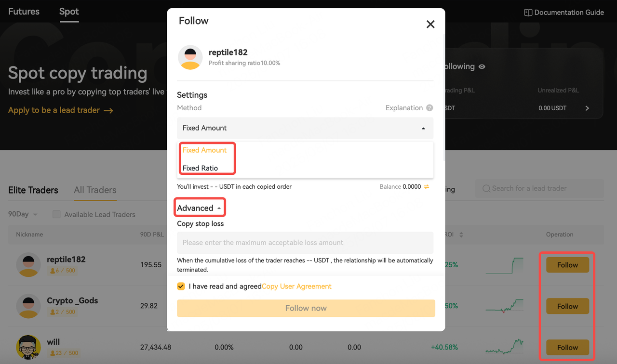Click the Explanation question mark icon

pyautogui.click(x=429, y=108)
